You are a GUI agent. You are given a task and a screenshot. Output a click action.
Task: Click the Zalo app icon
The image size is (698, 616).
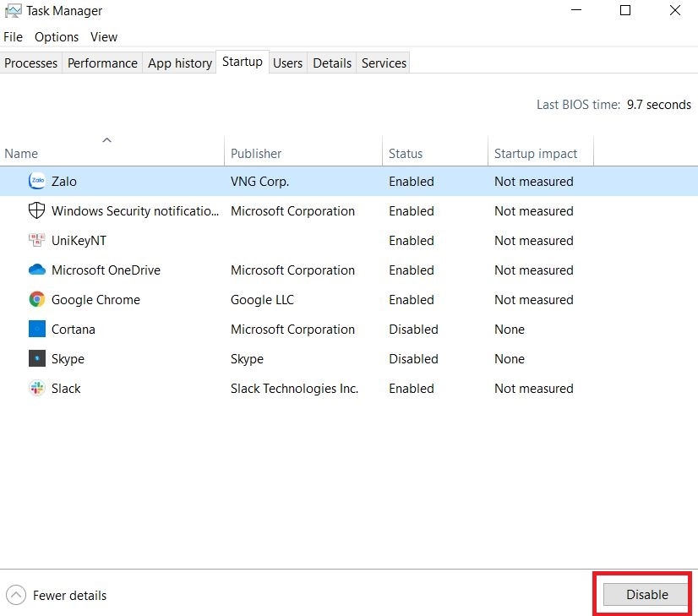point(37,181)
